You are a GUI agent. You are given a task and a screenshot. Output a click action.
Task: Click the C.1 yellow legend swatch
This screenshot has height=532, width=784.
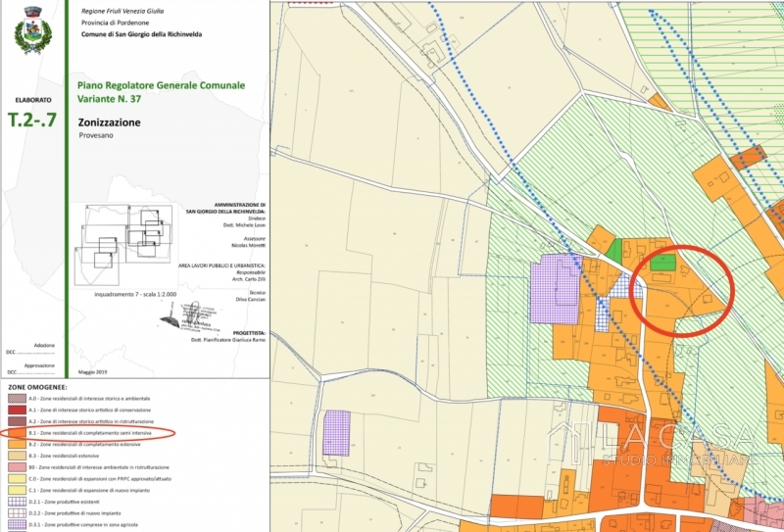coord(16,490)
